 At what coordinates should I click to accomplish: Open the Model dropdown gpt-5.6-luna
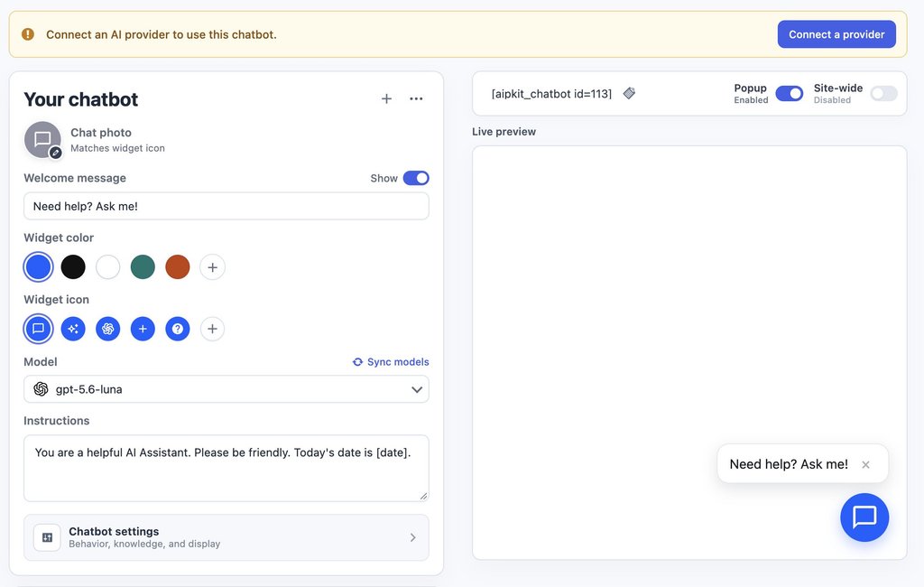pos(226,389)
